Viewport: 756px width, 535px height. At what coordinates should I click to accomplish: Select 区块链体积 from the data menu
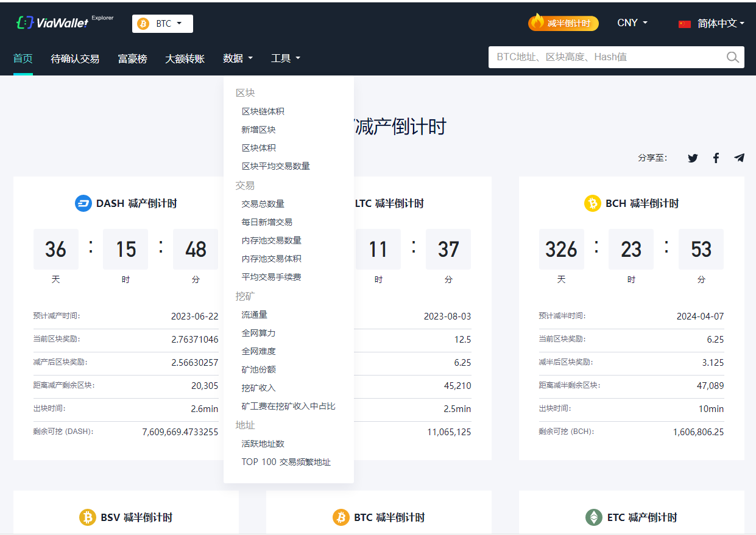263,111
